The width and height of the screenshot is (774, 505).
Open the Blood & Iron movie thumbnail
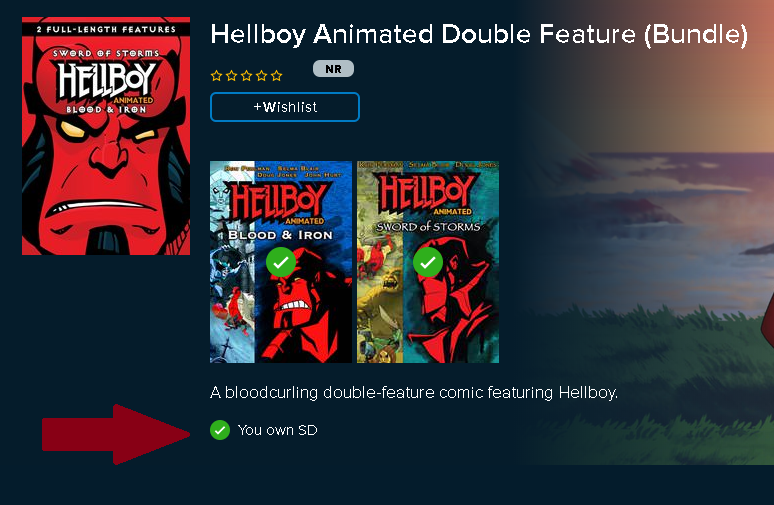click(281, 262)
